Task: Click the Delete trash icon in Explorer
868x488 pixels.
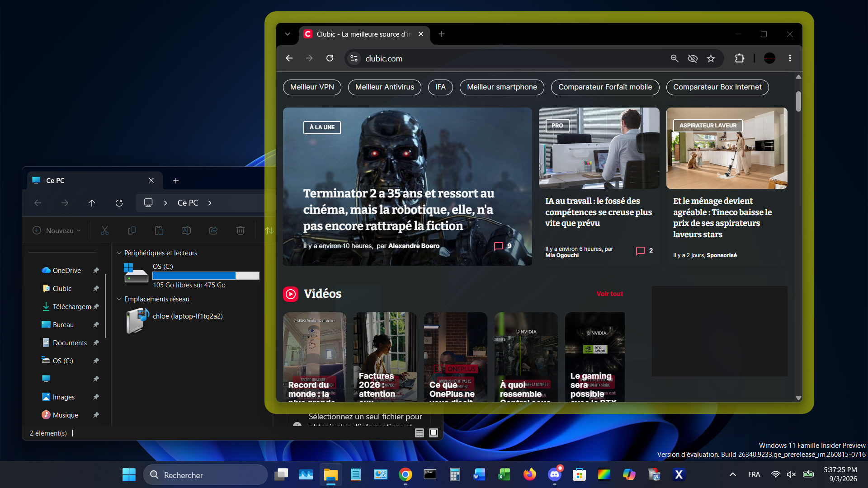Action: coord(241,230)
